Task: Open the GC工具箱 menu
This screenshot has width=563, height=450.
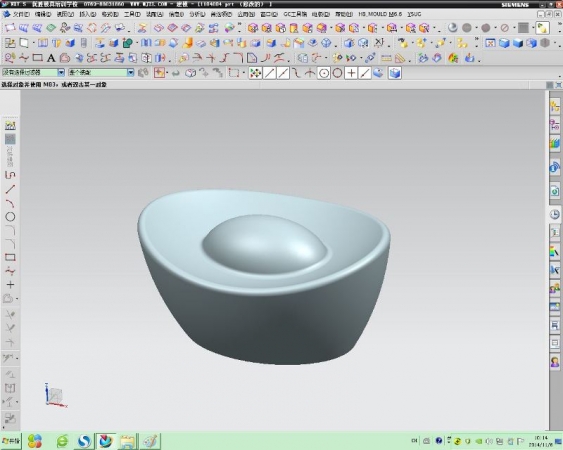Action: [295, 14]
